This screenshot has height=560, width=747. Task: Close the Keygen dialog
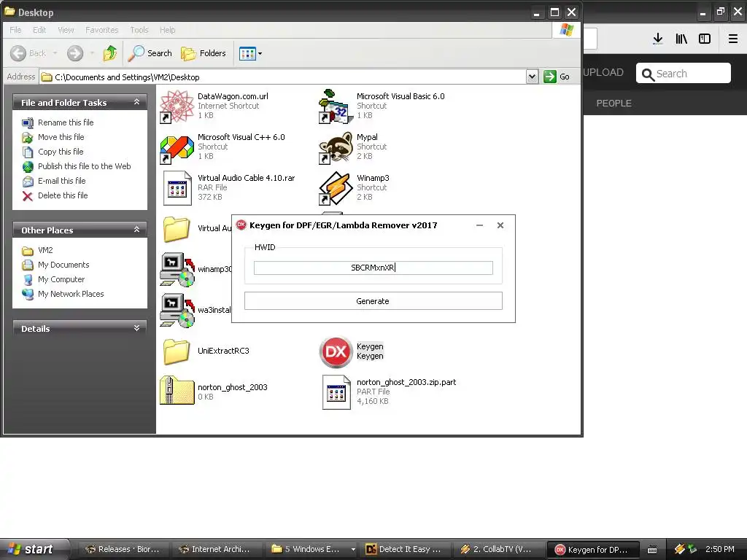(x=500, y=225)
